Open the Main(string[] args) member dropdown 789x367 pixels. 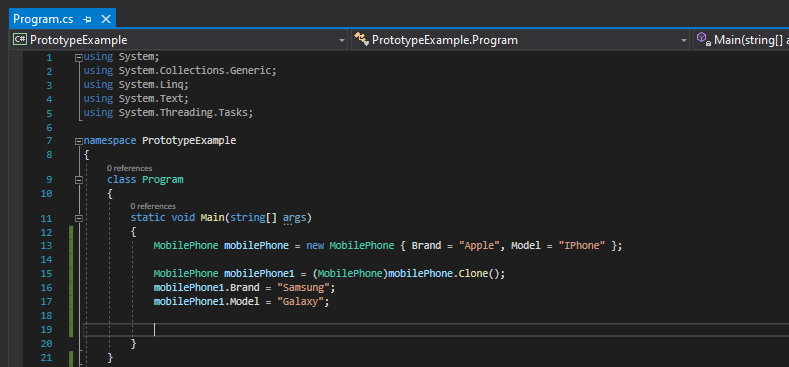(x=741, y=40)
